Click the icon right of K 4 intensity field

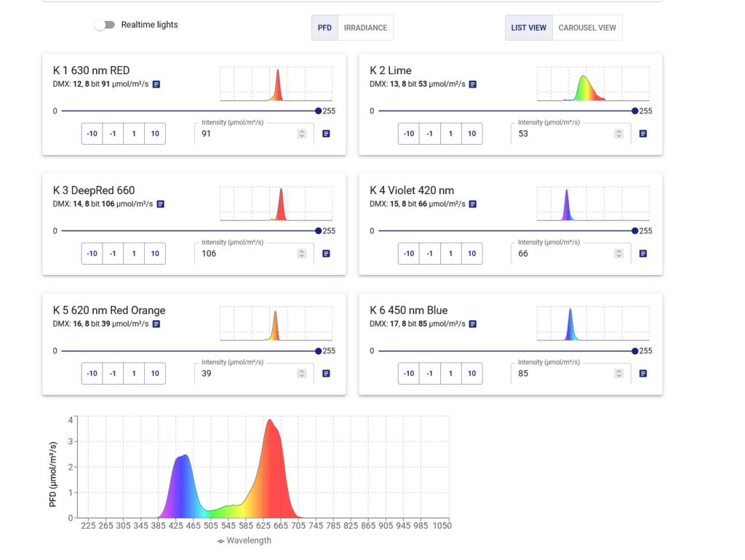pyautogui.click(x=643, y=254)
